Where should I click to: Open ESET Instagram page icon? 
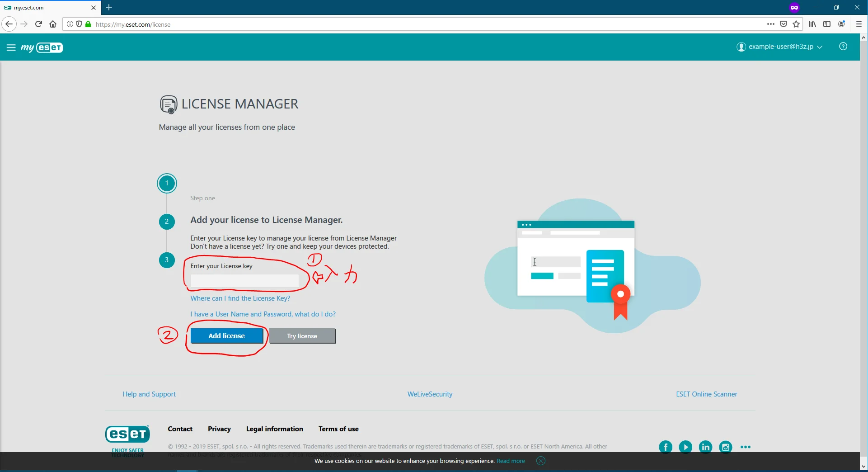pyautogui.click(x=725, y=447)
